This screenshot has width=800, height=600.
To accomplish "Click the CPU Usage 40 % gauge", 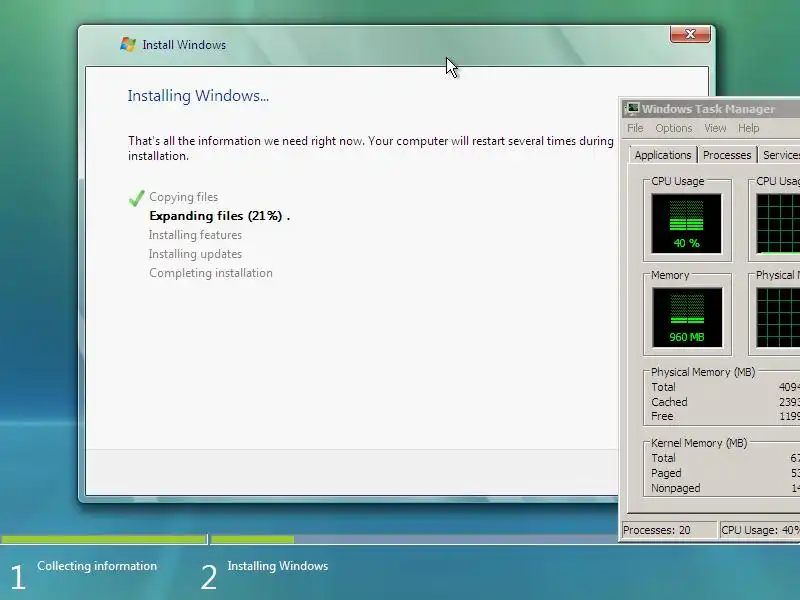I will (687, 223).
